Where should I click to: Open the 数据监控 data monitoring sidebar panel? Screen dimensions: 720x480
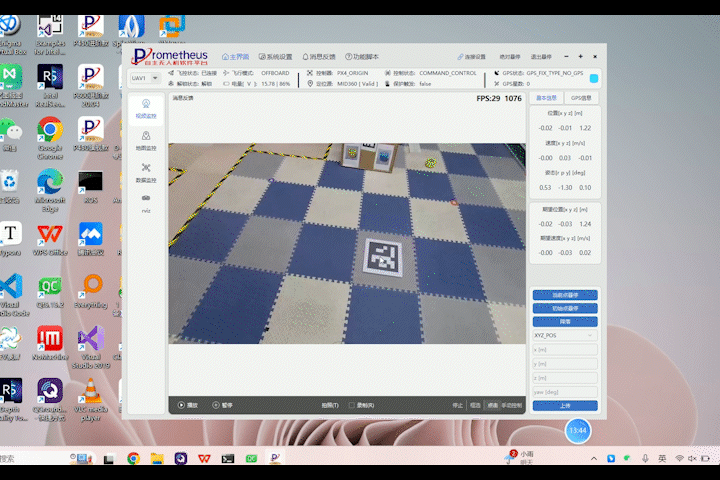[x=146, y=173]
